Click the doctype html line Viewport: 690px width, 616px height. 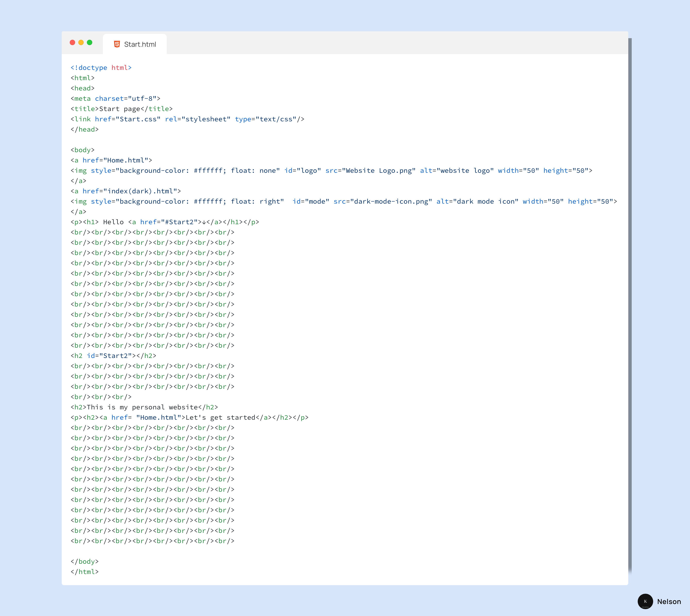click(101, 68)
